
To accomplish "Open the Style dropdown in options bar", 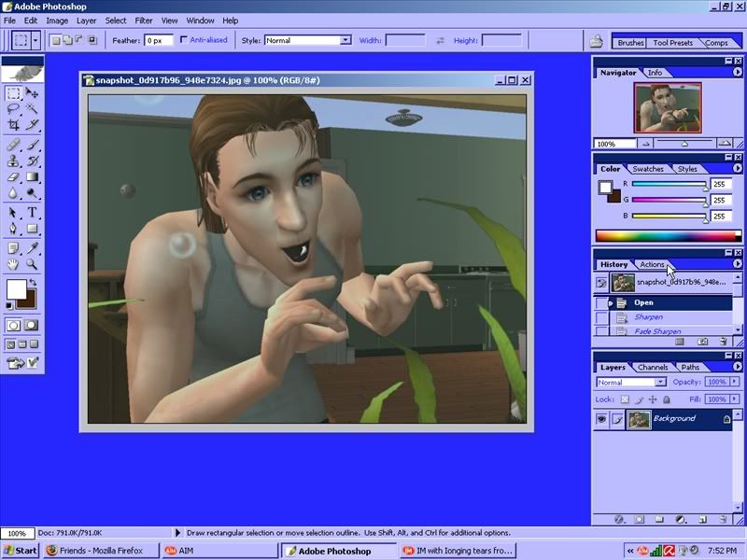I will (x=345, y=40).
